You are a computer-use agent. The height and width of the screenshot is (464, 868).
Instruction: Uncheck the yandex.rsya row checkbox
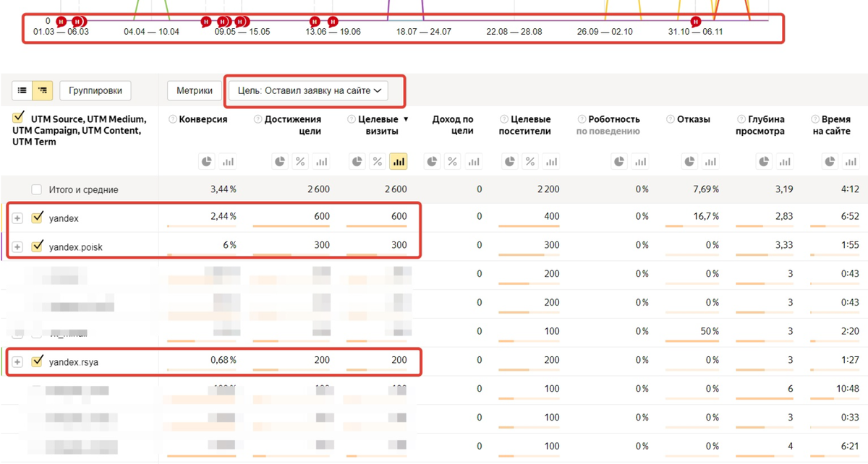tap(37, 361)
